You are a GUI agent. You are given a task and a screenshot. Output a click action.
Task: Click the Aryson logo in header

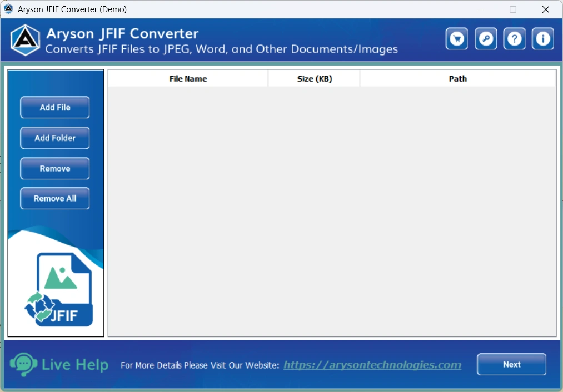[x=25, y=40]
